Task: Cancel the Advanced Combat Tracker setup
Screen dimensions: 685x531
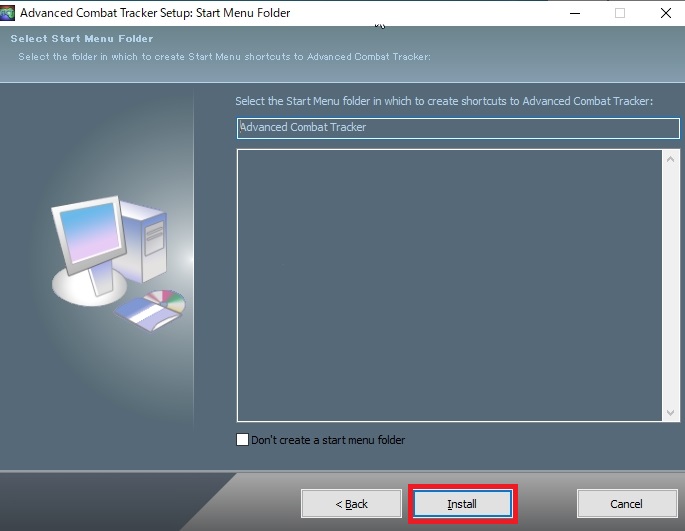Action: click(626, 503)
